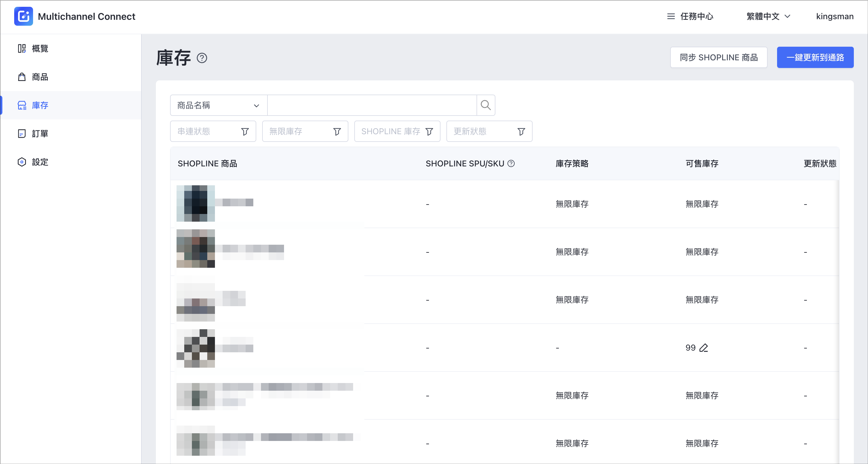Click 無限庫存 under 庫存策略 in first row
Screen dimensions: 868x464
[572, 204]
